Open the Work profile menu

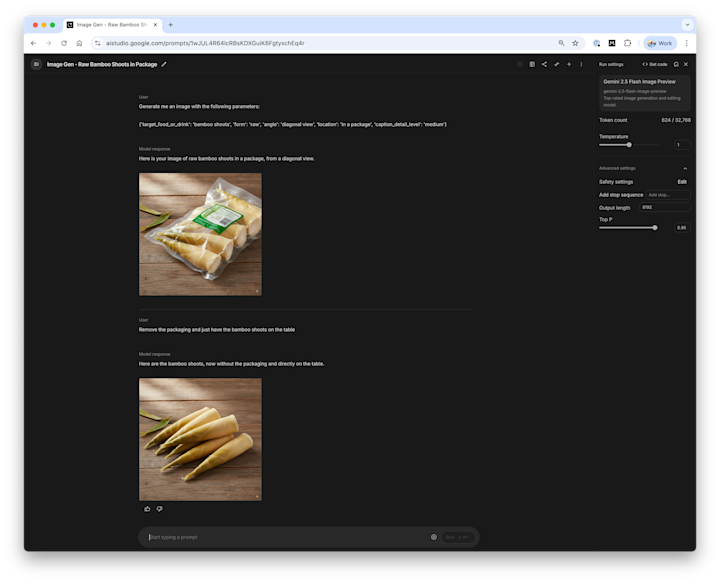coord(660,43)
